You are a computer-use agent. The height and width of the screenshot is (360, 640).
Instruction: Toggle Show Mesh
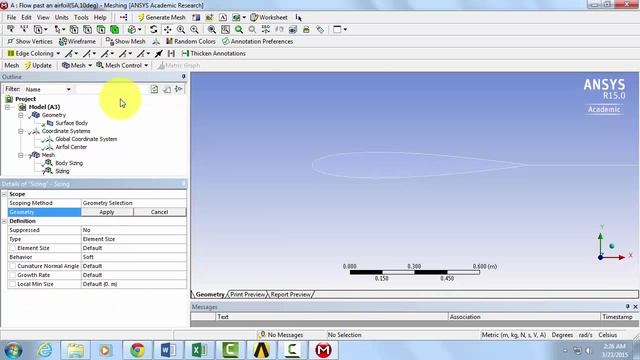click(125, 41)
